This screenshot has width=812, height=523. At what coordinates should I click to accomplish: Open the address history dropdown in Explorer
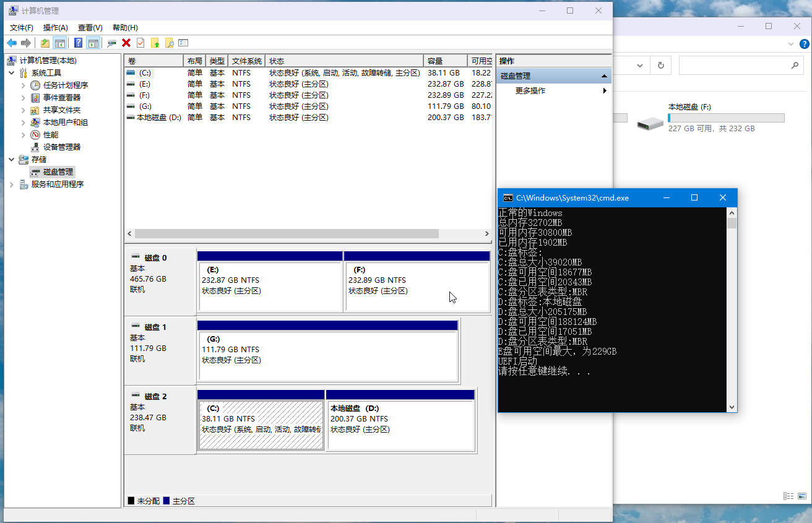click(x=640, y=65)
